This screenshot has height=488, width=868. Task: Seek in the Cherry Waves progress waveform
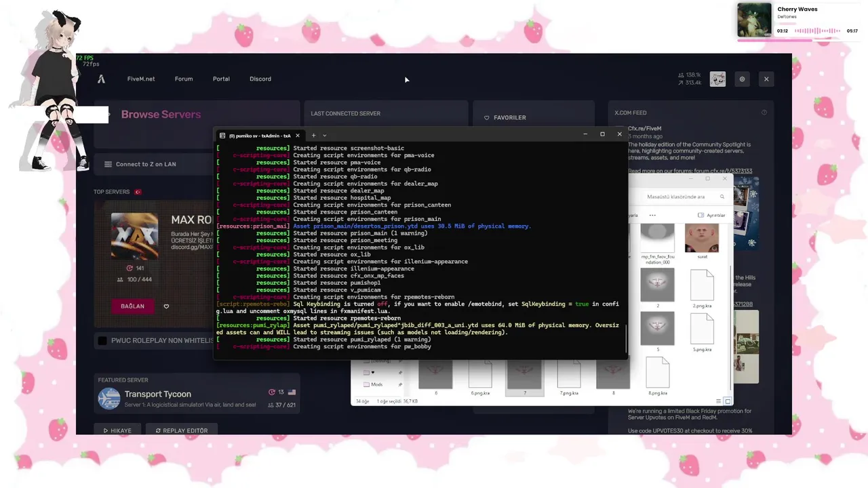[818, 30]
